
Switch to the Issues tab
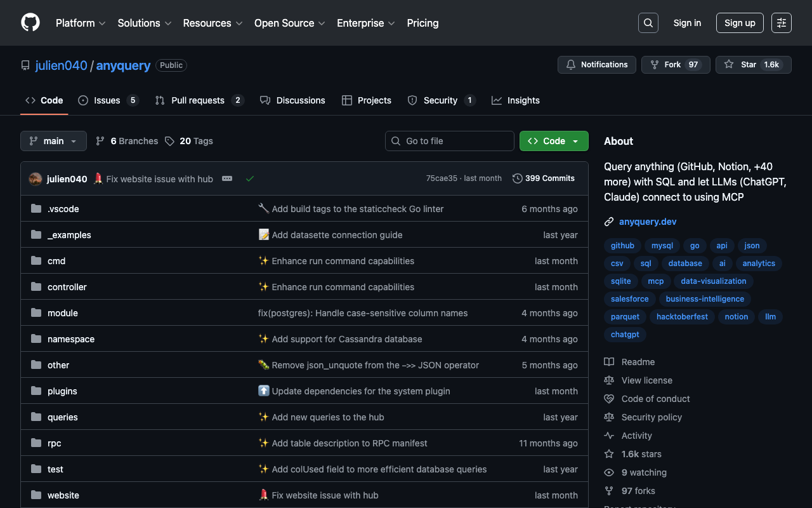pos(107,100)
